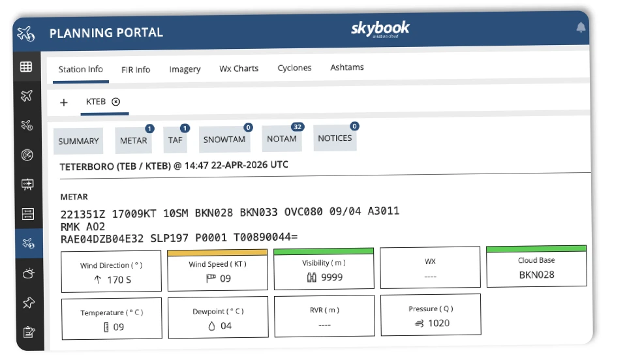Open the list panel sidebar icon
644x362 pixels.
[28, 214]
